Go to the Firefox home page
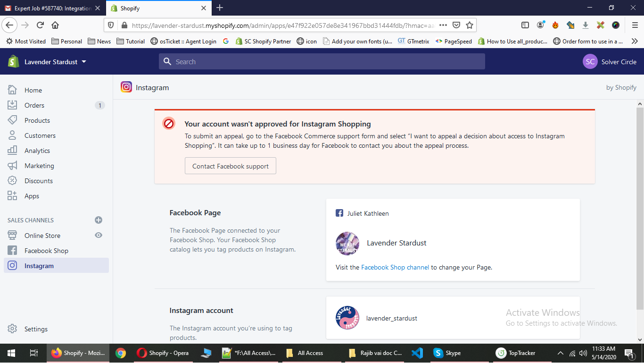 (55, 25)
